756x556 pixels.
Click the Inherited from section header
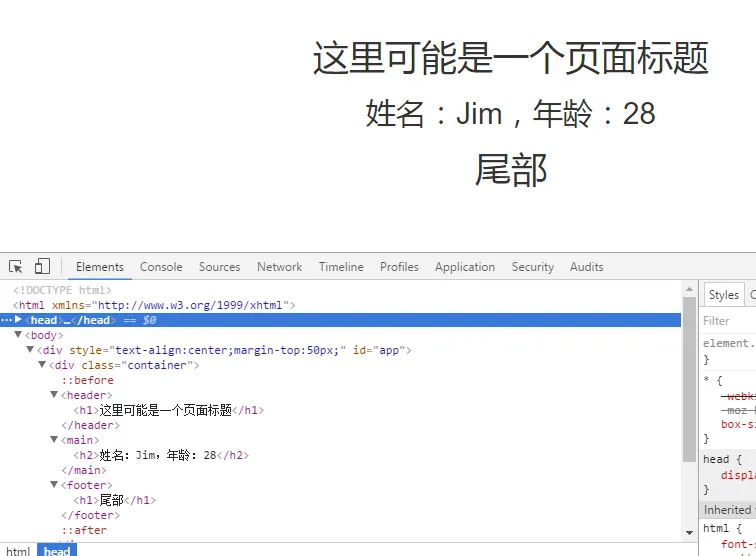[x=728, y=510]
